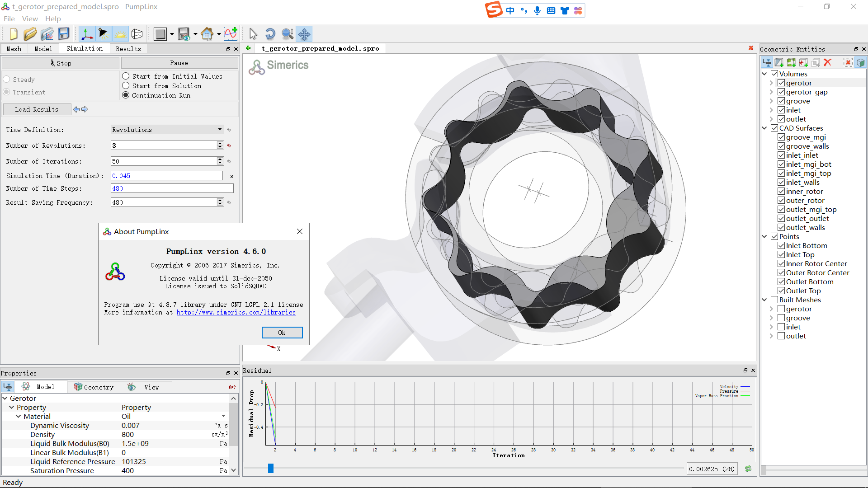
Task: Click the Number of Iterations field
Action: coord(164,161)
